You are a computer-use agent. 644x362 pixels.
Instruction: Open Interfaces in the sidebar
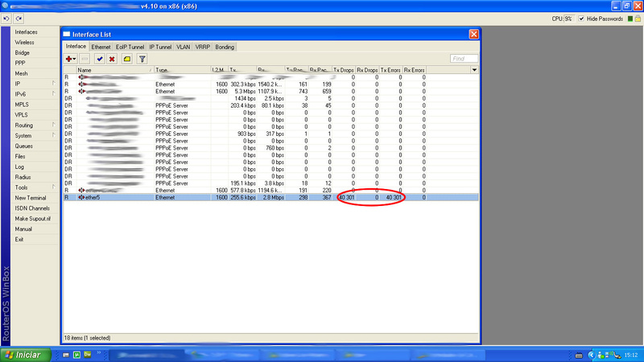click(x=27, y=32)
